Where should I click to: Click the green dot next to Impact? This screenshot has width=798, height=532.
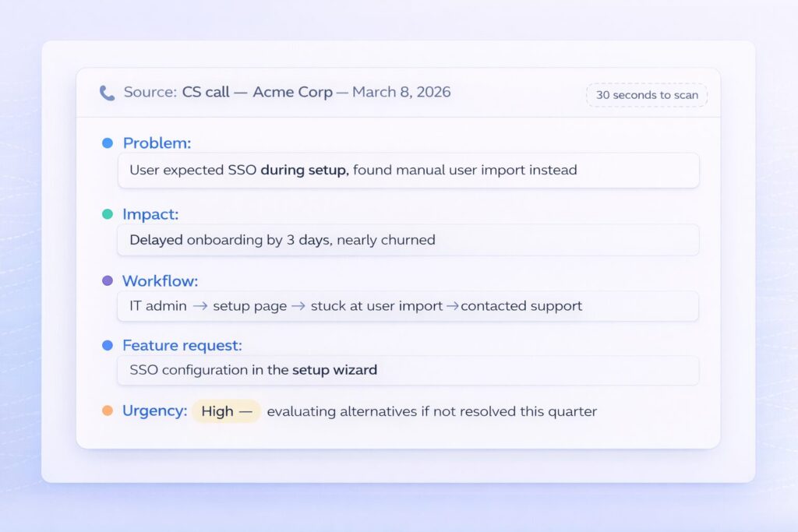coord(108,214)
